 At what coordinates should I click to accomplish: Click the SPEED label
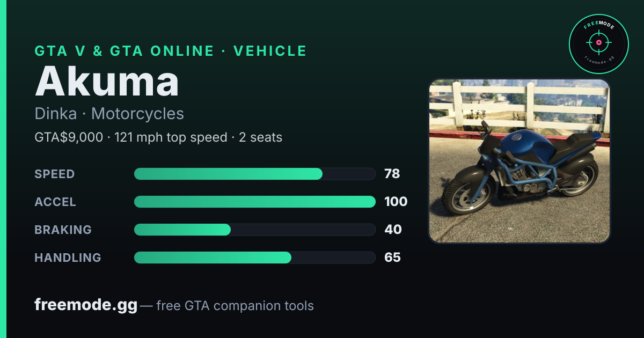(x=55, y=174)
